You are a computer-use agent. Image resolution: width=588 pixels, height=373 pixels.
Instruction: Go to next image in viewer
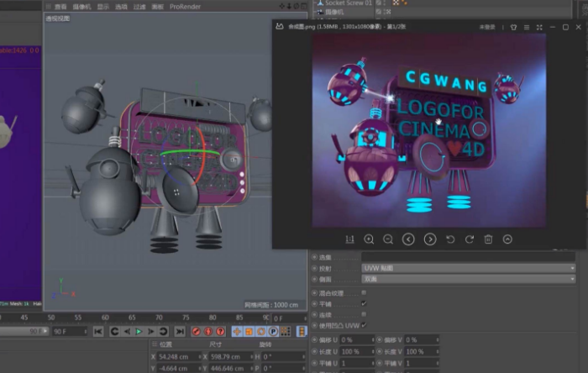(x=430, y=239)
